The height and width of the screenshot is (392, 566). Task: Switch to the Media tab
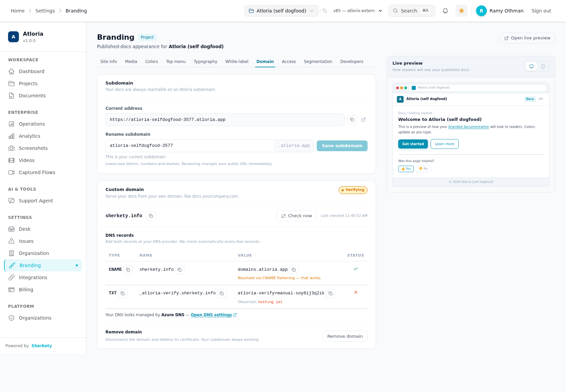click(x=131, y=62)
